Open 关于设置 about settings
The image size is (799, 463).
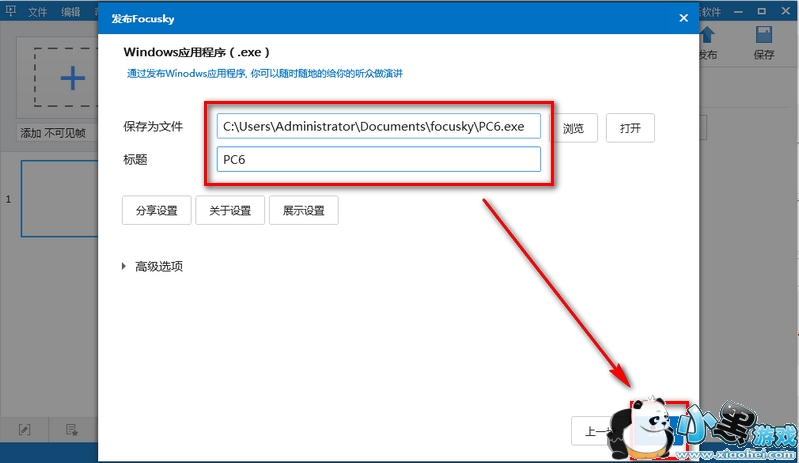230,210
